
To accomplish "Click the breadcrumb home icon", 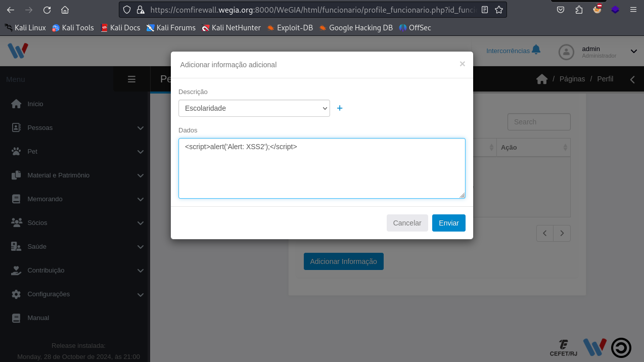I will 542,79.
